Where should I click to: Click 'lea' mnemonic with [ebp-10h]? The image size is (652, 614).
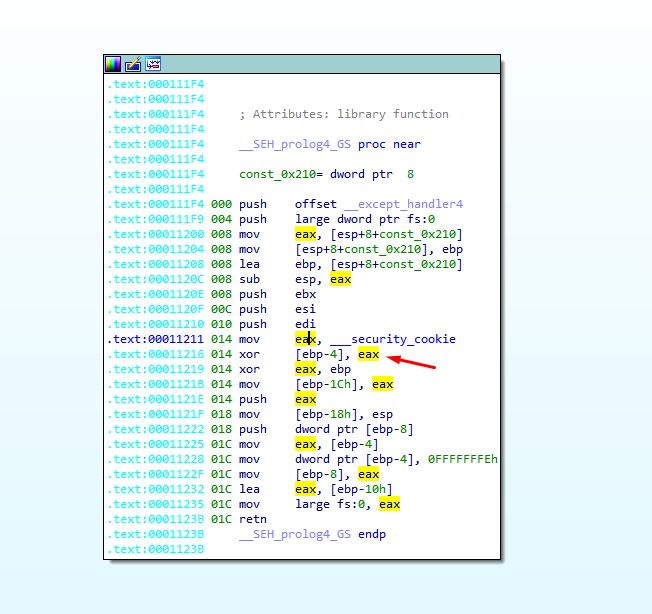tap(249, 489)
